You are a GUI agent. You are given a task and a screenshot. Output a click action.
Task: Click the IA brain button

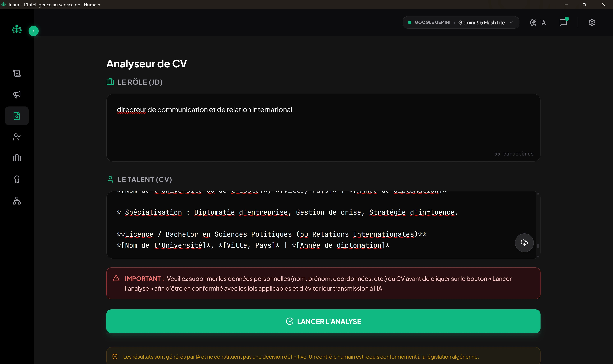pos(538,23)
